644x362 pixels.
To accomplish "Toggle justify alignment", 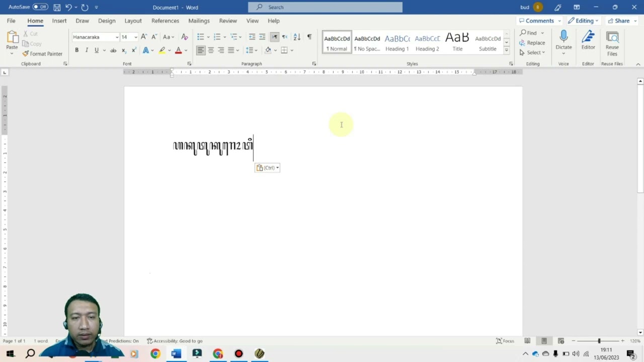I will pyautogui.click(x=231, y=50).
